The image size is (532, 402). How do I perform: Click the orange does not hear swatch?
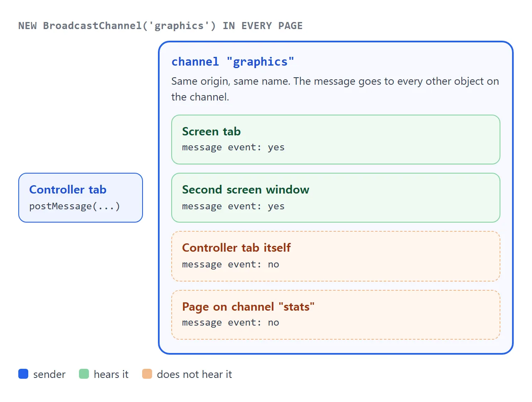147,374
